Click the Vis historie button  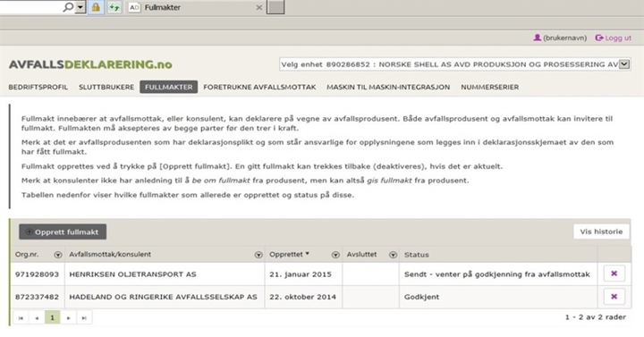(601, 232)
